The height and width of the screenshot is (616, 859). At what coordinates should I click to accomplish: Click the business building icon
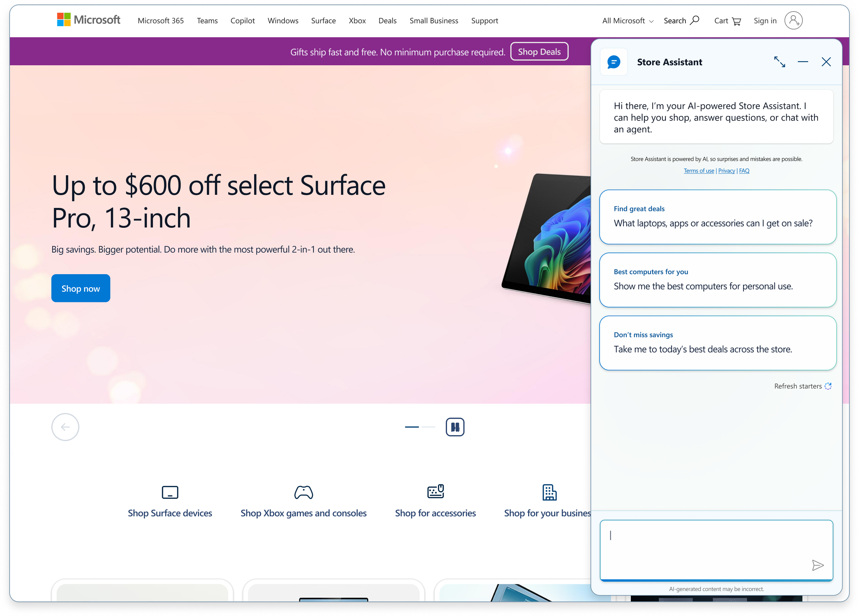tap(549, 492)
